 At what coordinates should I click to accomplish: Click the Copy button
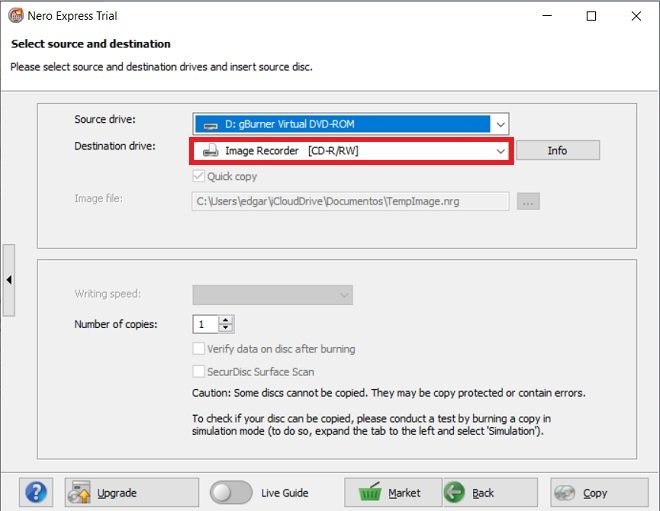(599, 492)
